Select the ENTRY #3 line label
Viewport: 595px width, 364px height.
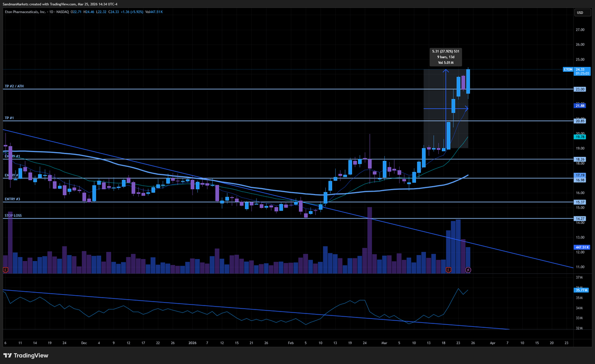point(12,199)
